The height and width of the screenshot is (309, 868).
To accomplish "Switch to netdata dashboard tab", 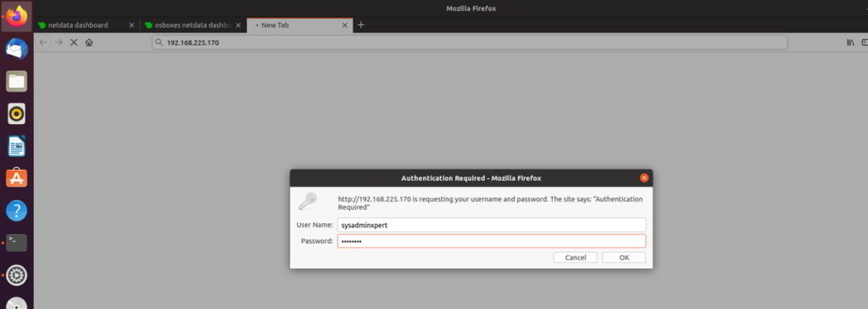I will [78, 25].
